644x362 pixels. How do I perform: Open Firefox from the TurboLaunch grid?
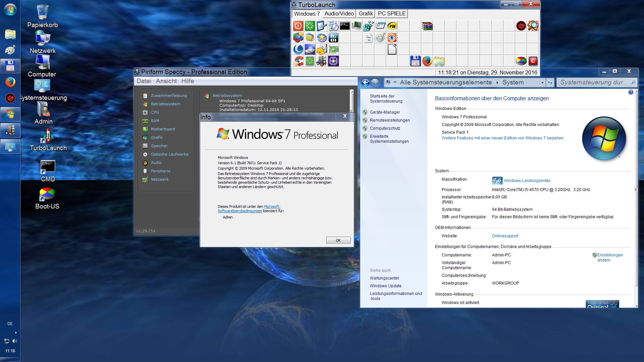[427, 61]
